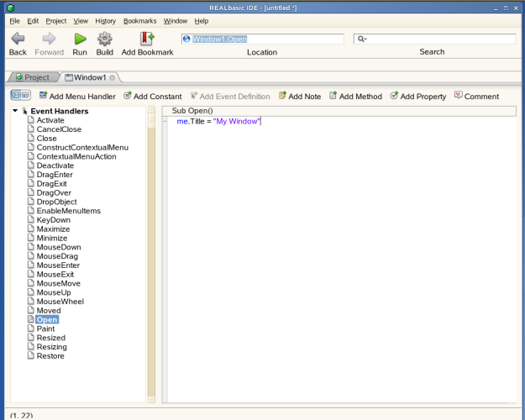Click the page icon beside MouseDown
Image resolution: width=525 pixels, height=420 pixels.
31,246
